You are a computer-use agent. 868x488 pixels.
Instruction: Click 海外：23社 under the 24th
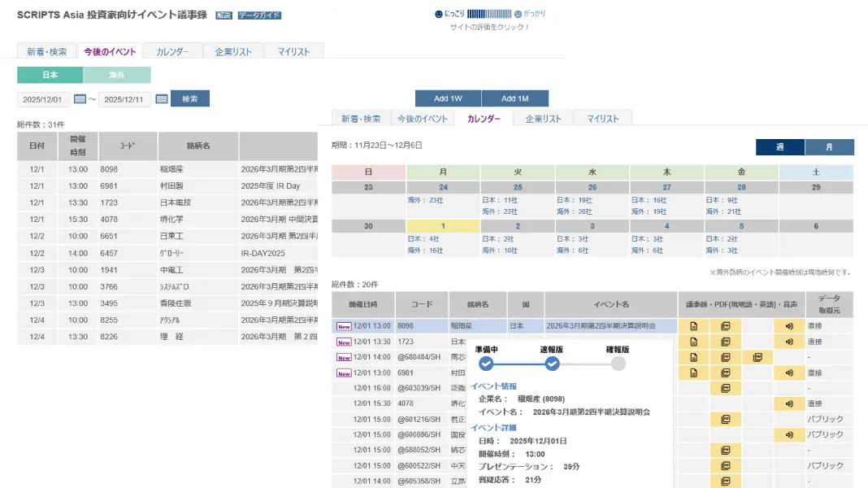pyautogui.click(x=425, y=200)
